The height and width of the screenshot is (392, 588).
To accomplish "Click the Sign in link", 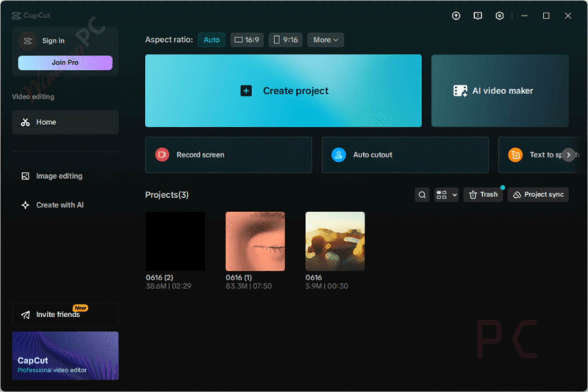I will [x=53, y=41].
